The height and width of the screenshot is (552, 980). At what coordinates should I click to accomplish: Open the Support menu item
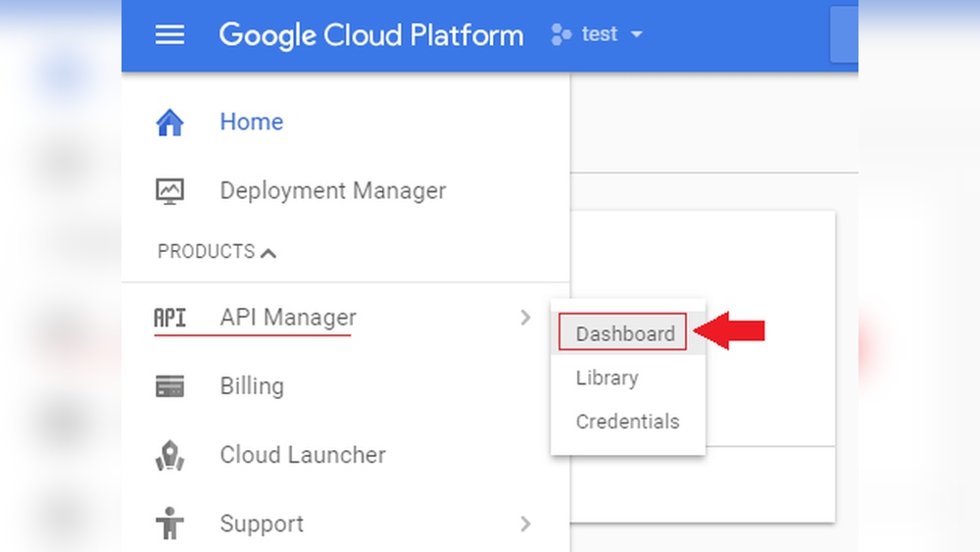262,524
